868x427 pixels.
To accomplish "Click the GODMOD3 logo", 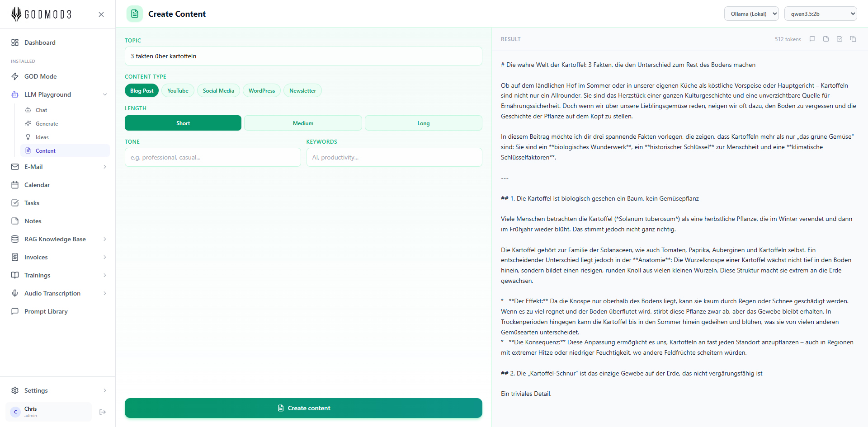I will (x=42, y=14).
